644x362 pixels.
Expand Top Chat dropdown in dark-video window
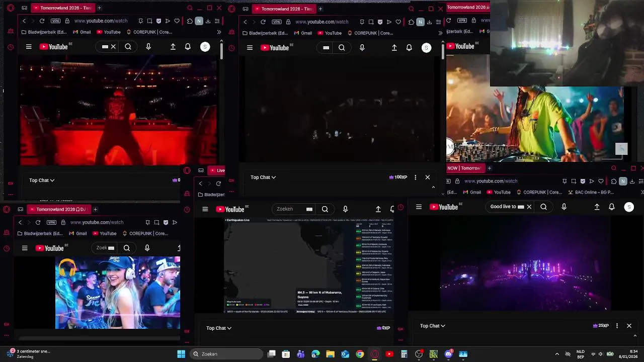[263, 177]
